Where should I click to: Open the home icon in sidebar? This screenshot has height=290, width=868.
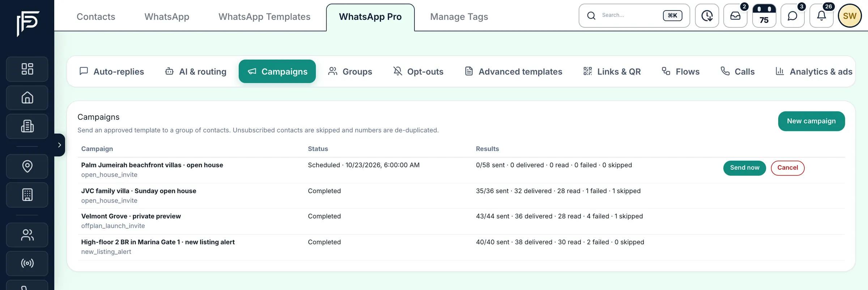coord(27,98)
